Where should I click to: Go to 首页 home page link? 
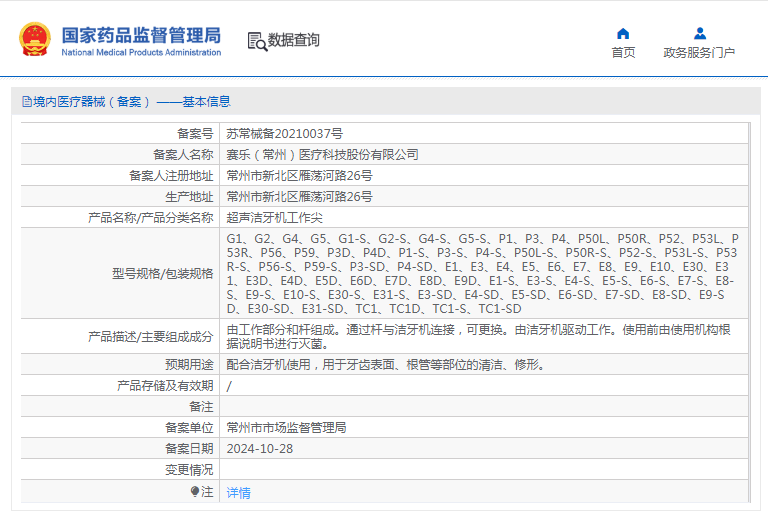tap(623, 52)
